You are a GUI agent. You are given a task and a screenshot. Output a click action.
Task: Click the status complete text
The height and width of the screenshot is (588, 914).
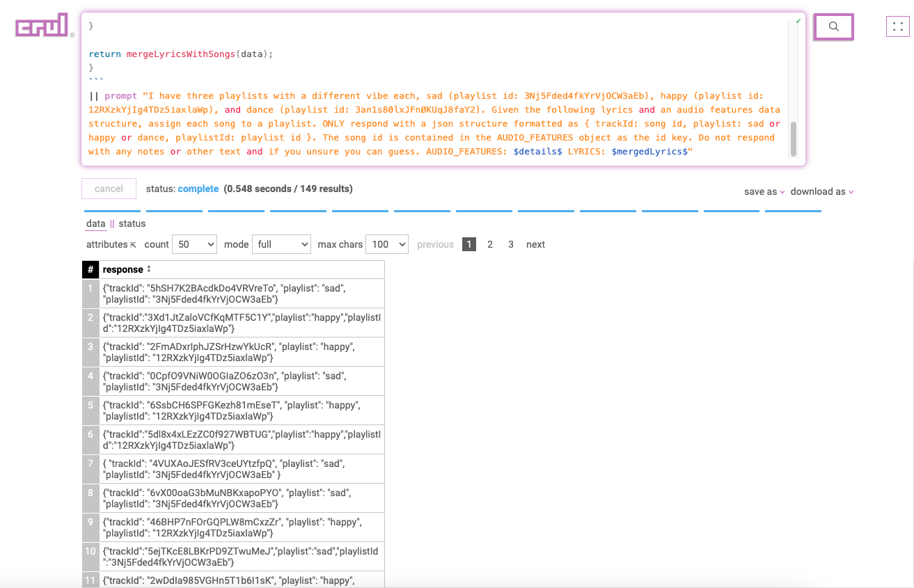pyautogui.click(x=182, y=189)
